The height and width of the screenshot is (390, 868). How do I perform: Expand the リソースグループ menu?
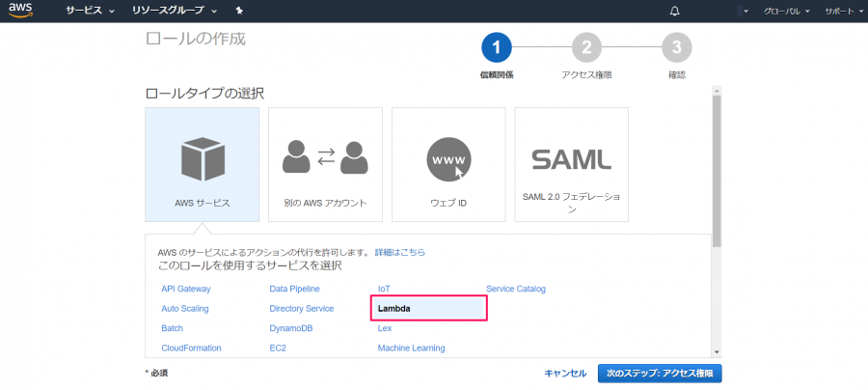[175, 11]
